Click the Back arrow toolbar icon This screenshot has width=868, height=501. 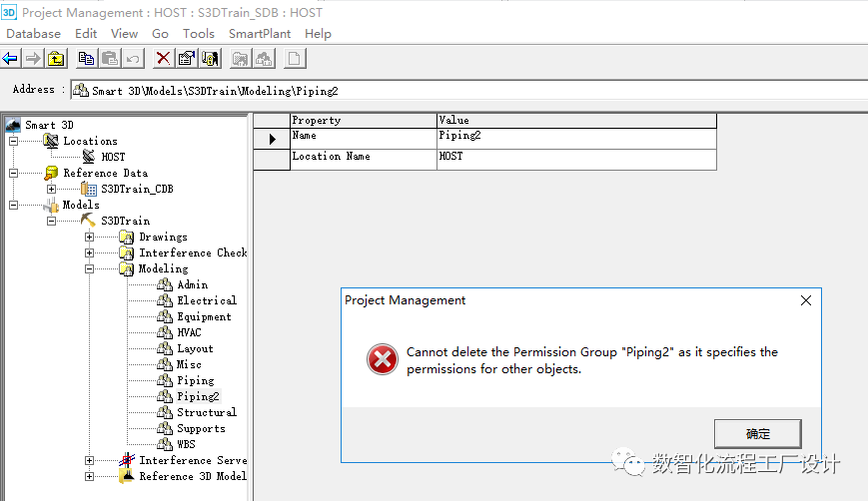coord(10,59)
